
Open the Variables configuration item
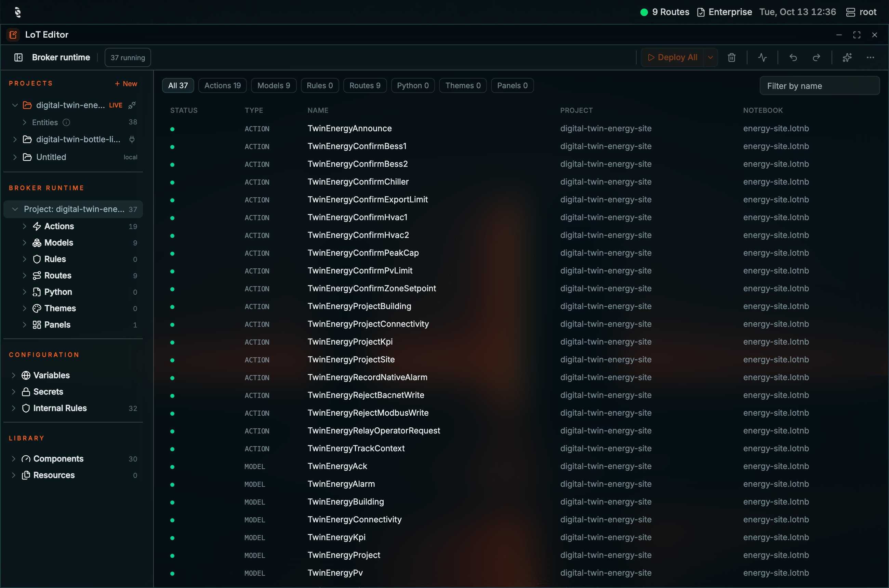tap(51, 375)
